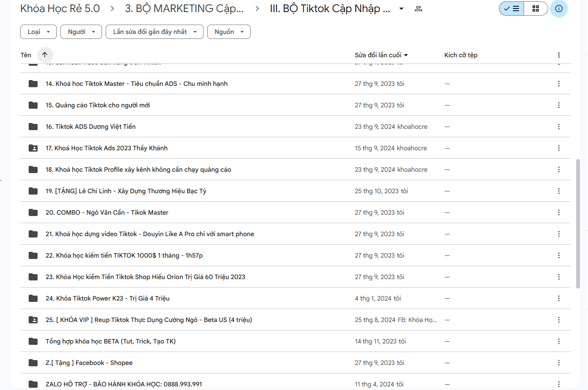Select row name 14. Khoá học Tiktok Master - Tiêu chuẩn ADS
The image size is (588, 390).
[136, 84]
